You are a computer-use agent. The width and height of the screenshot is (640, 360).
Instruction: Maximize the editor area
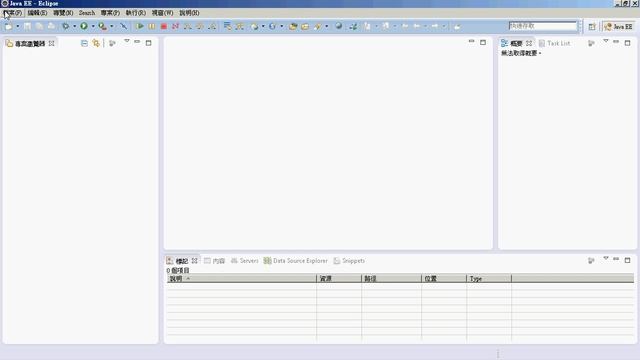point(483,42)
